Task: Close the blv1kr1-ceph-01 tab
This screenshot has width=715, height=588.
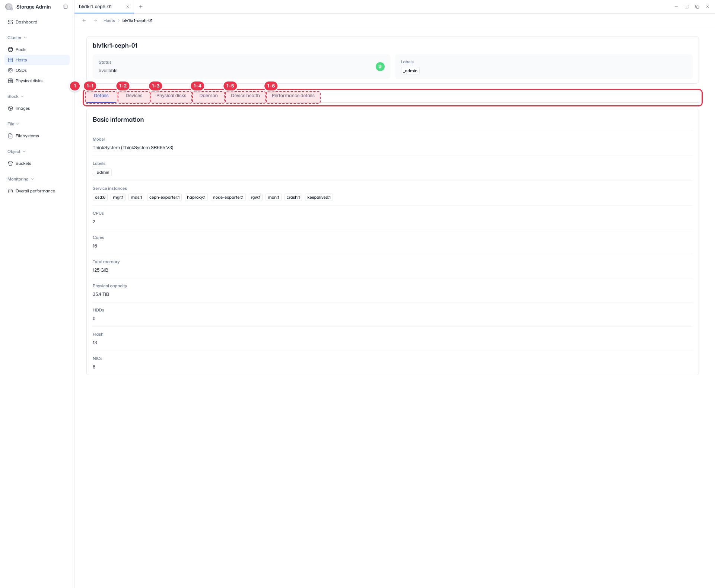Action: click(x=128, y=7)
